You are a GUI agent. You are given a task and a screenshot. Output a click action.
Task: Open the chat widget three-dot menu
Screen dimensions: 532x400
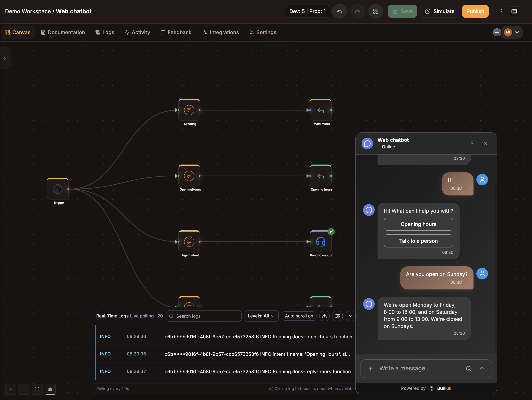pos(472,143)
